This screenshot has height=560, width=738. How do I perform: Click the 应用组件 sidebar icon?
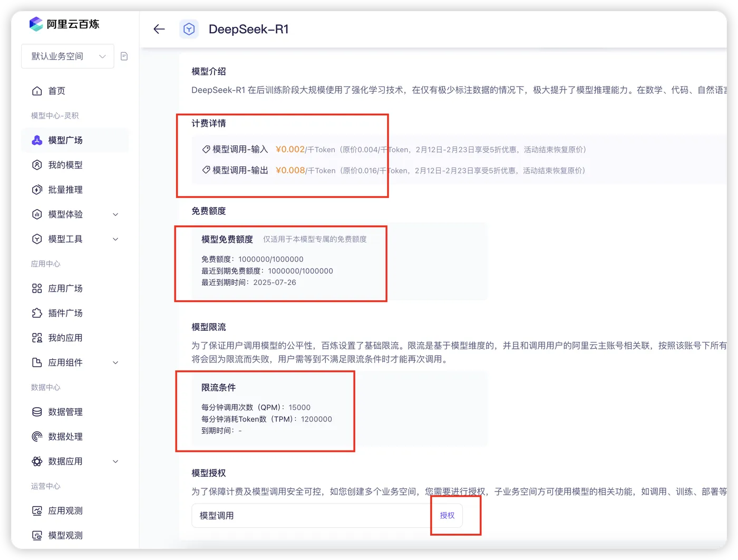[x=37, y=362]
